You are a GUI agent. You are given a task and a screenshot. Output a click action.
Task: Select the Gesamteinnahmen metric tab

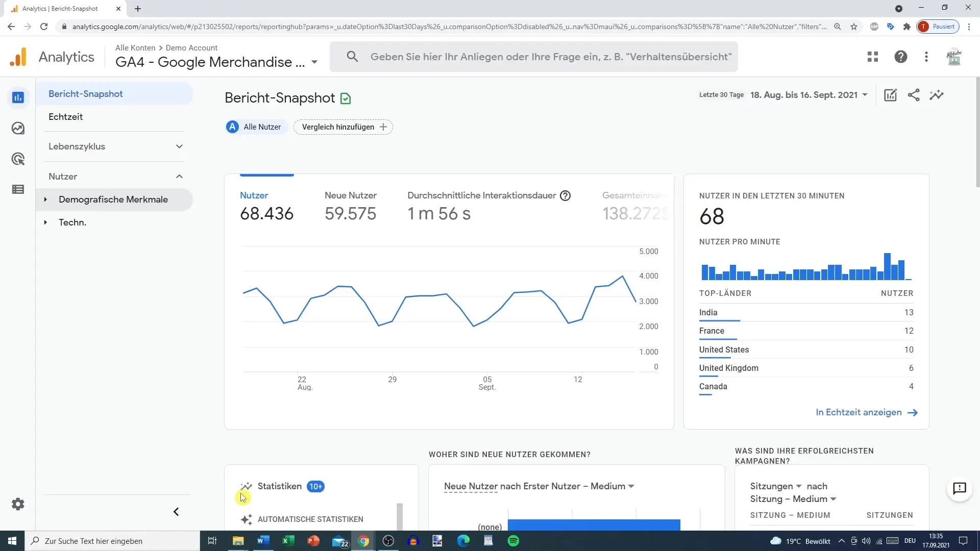[635, 207]
